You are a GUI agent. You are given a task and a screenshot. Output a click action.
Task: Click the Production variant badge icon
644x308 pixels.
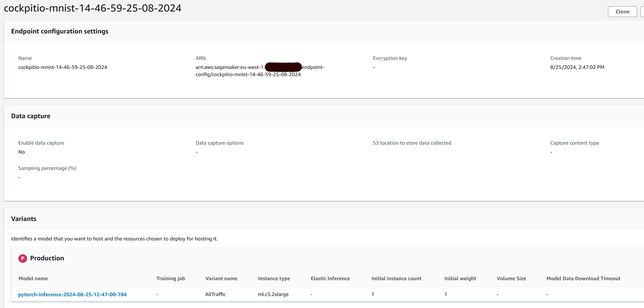23,259
